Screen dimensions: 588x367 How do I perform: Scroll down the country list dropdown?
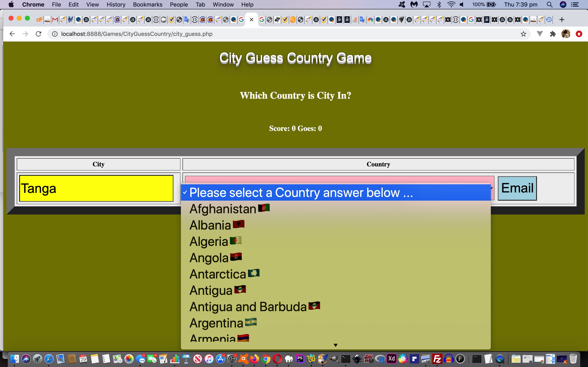pyautogui.click(x=335, y=345)
